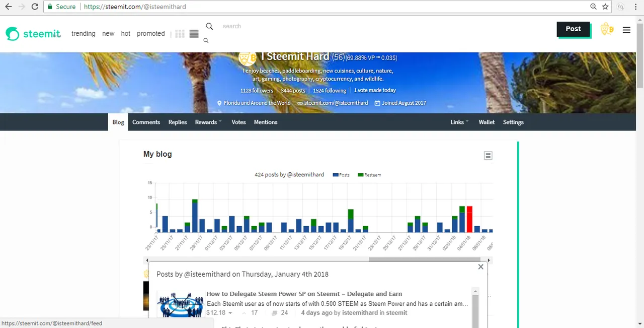Click the magnifier icon beside search
The image size is (644, 328).
click(209, 26)
